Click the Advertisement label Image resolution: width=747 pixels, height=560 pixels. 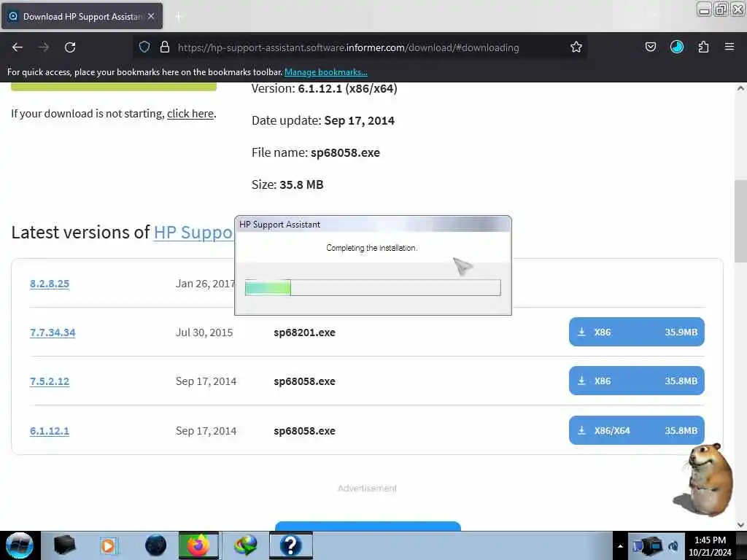coord(368,488)
